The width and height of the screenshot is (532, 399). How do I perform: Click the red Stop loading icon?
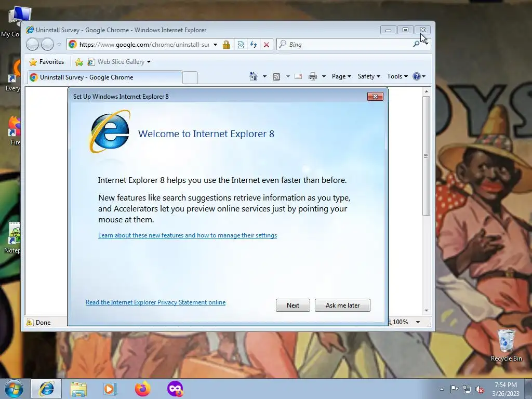click(x=267, y=45)
